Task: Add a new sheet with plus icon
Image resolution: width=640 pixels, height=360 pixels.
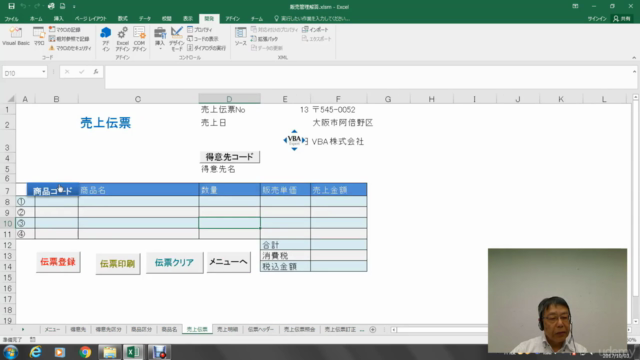Action: (x=373, y=329)
